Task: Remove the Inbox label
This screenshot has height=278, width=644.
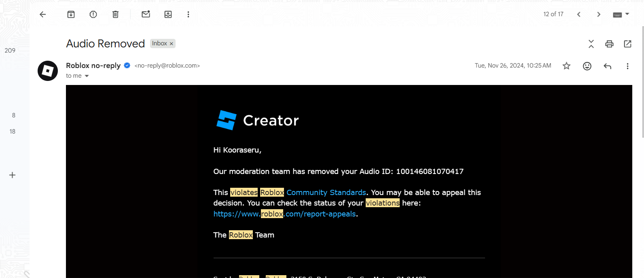Action: (x=171, y=44)
